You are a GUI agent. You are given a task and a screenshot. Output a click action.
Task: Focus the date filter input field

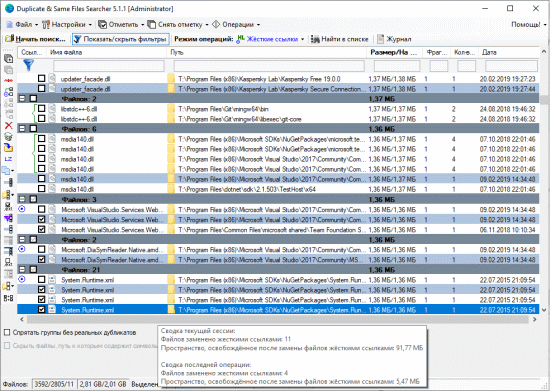(x=511, y=66)
